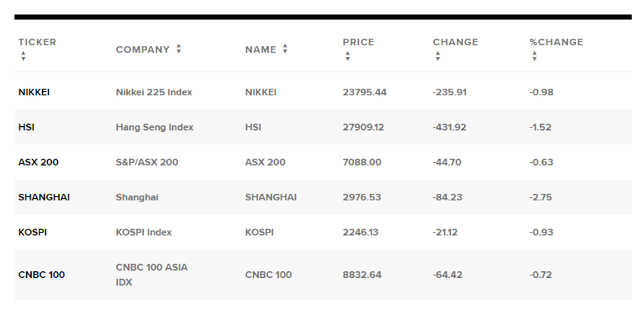Image resolution: width=644 pixels, height=312 pixels.
Task: Click Hang Seng Index company name
Action: 154,127
